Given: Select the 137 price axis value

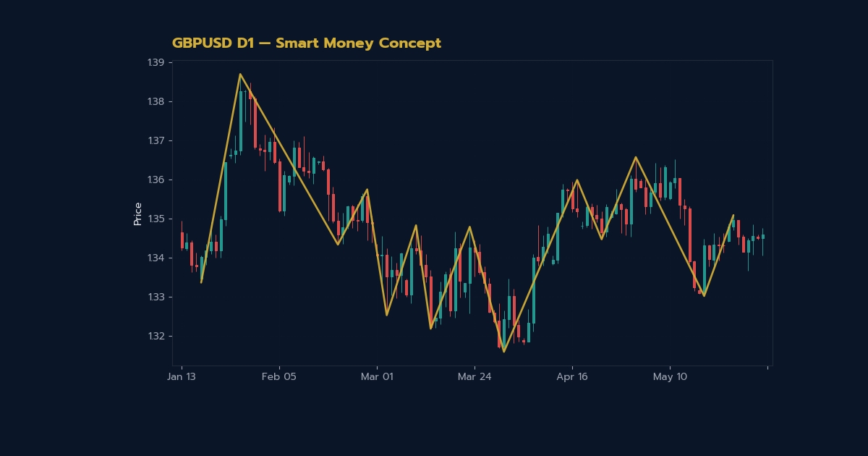Looking at the screenshot, I should (156, 140).
